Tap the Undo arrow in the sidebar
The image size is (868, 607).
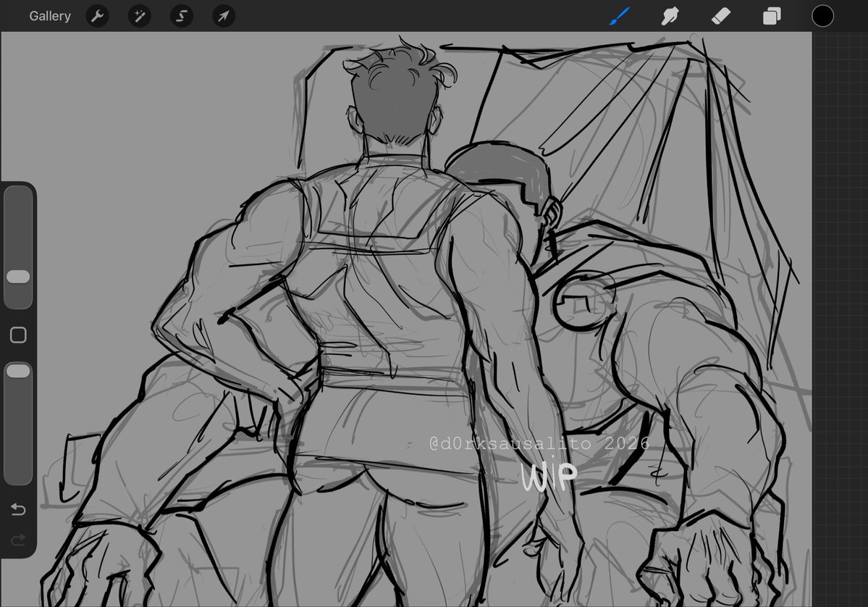click(x=18, y=509)
